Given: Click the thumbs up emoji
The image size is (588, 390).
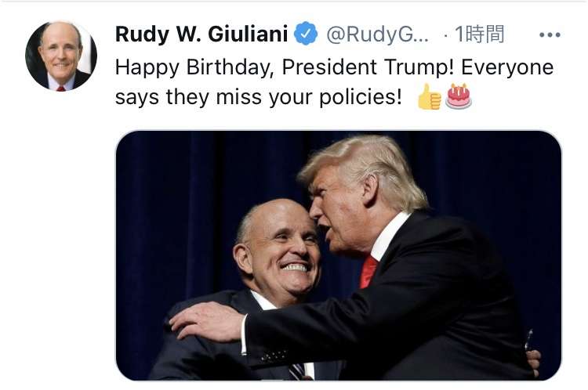Looking at the screenshot, I should tap(429, 97).
